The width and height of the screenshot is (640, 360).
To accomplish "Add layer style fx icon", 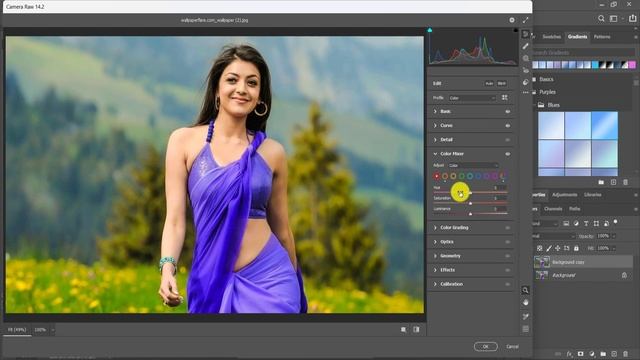I will click(x=569, y=354).
